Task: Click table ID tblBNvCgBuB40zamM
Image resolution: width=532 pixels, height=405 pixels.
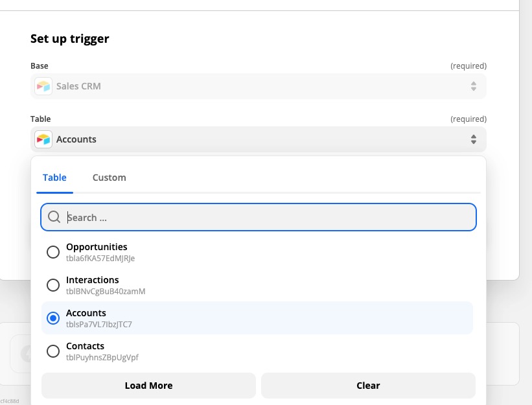Action: [x=106, y=292]
